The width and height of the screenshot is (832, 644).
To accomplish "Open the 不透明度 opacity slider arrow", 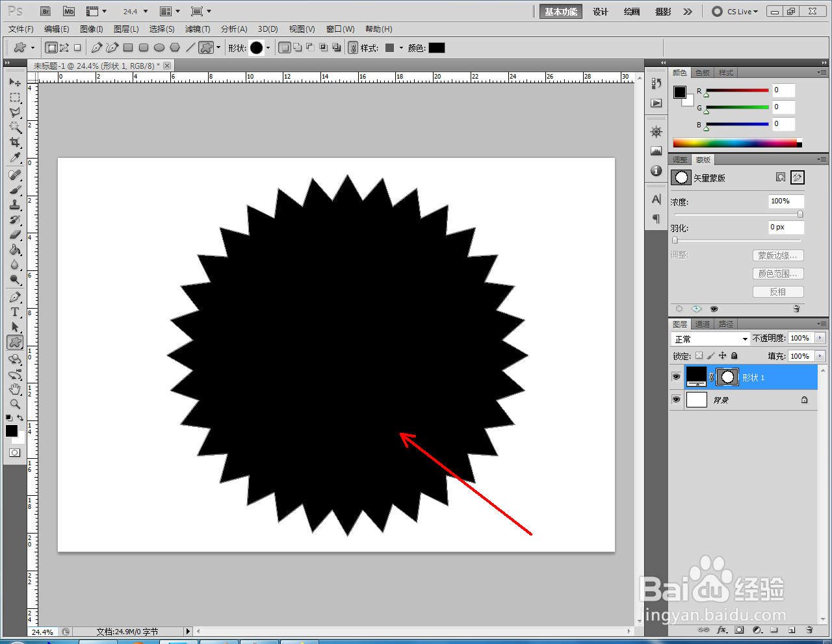I will coord(820,338).
